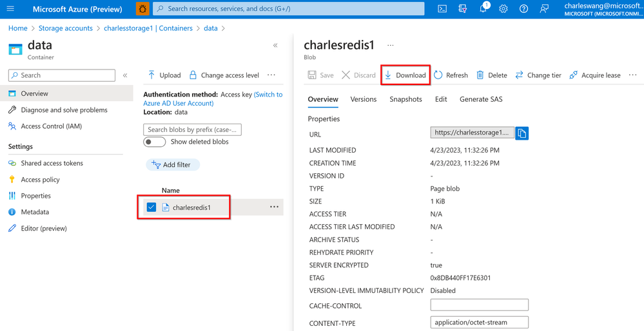Upload a blob to the container
This screenshot has height=331, width=644.
[x=164, y=75]
